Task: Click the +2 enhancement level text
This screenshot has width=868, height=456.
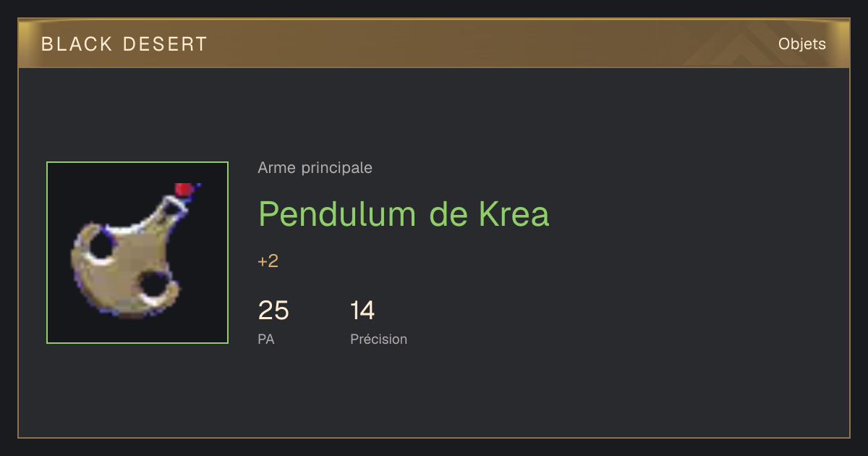Action: [268, 261]
